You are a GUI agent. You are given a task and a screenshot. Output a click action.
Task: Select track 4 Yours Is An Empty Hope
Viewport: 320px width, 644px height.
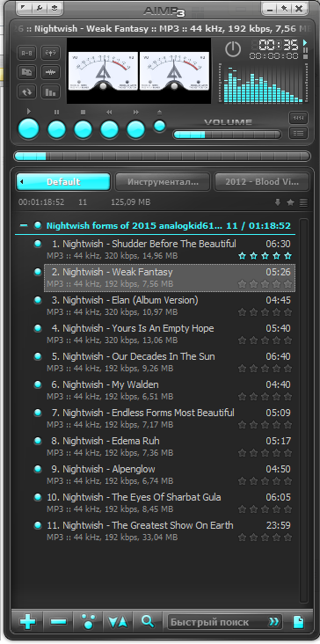[170, 334]
